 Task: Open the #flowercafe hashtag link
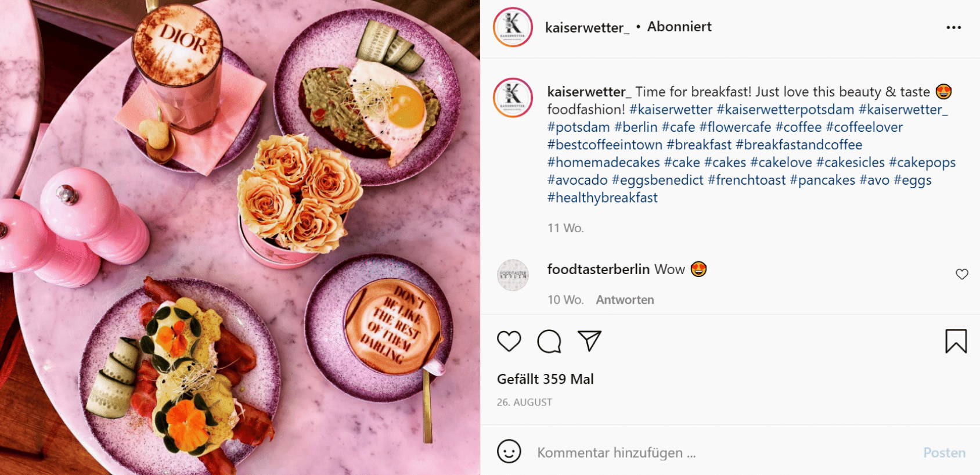735,127
